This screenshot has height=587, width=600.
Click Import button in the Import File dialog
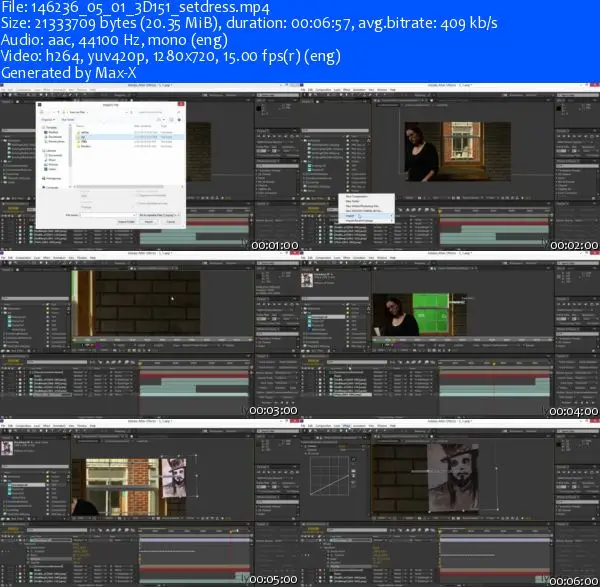click(x=149, y=222)
